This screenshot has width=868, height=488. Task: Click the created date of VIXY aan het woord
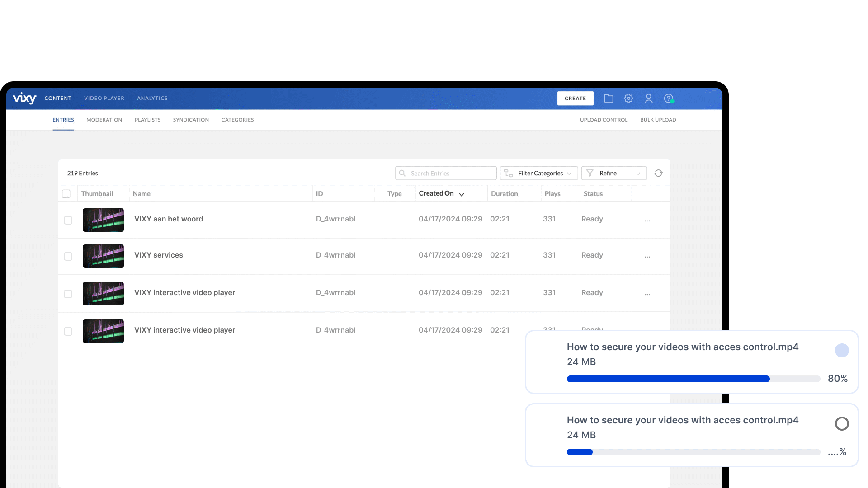pyautogui.click(x=450, y=219)
